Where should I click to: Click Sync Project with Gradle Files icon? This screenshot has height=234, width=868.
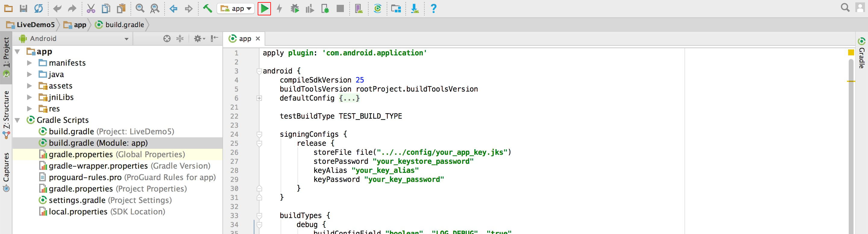(377, 9)
